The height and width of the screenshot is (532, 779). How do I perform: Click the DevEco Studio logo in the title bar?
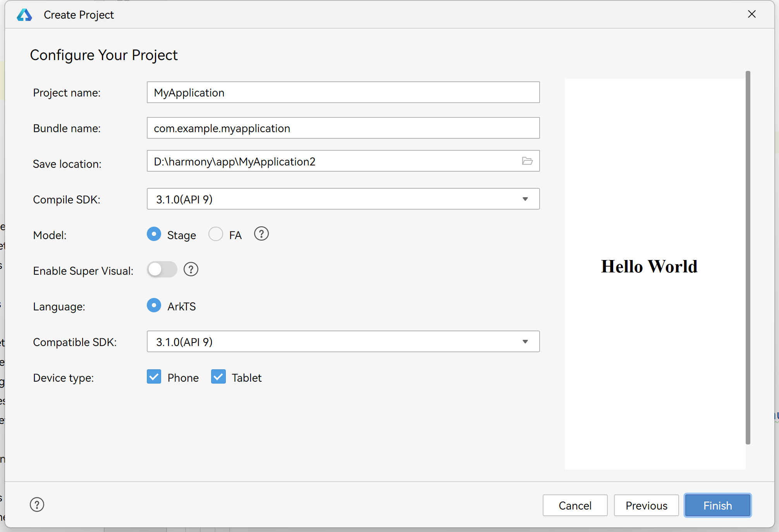tap(24, 15)
